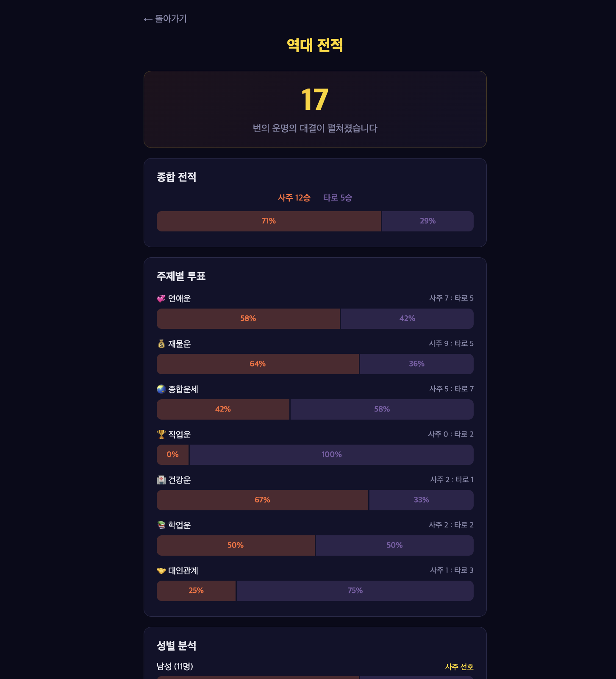The image size is (616, 679).
Task: Click the books icon beside 학업운
Action: tap(161, 525)
